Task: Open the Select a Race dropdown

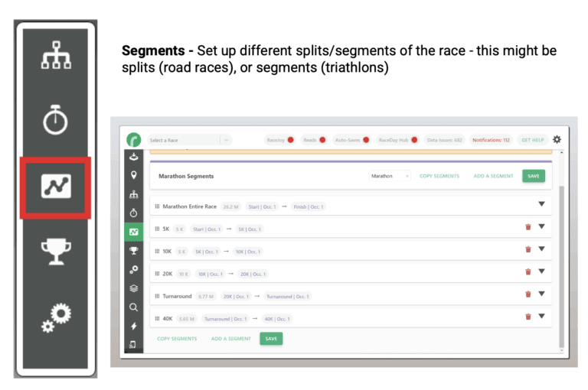Action: coord(188,140)
